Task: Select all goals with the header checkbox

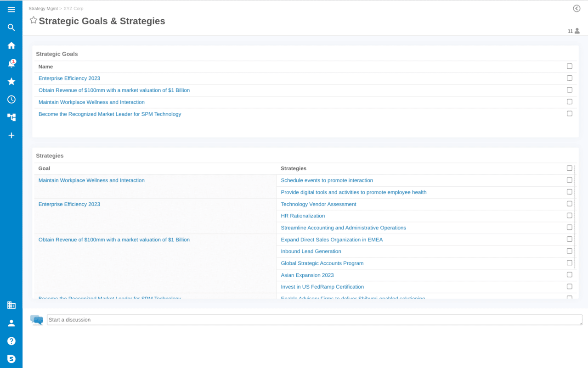Action: [x=569, y=66]
